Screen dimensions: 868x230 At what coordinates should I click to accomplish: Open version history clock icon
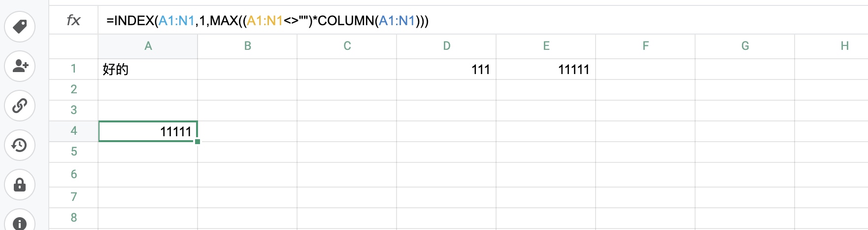click(20, 145)
